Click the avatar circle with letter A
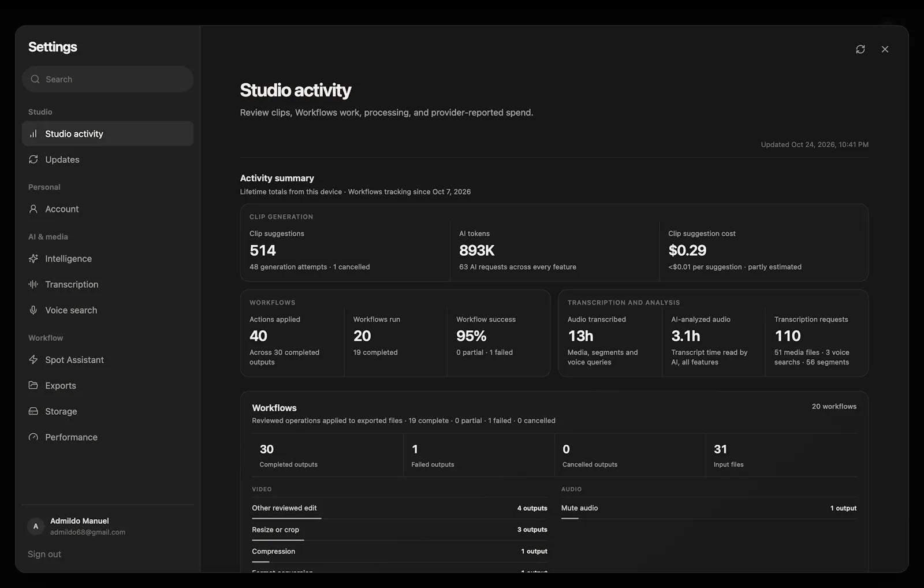Screen dimensions: 924x588 tap(36, 526)
